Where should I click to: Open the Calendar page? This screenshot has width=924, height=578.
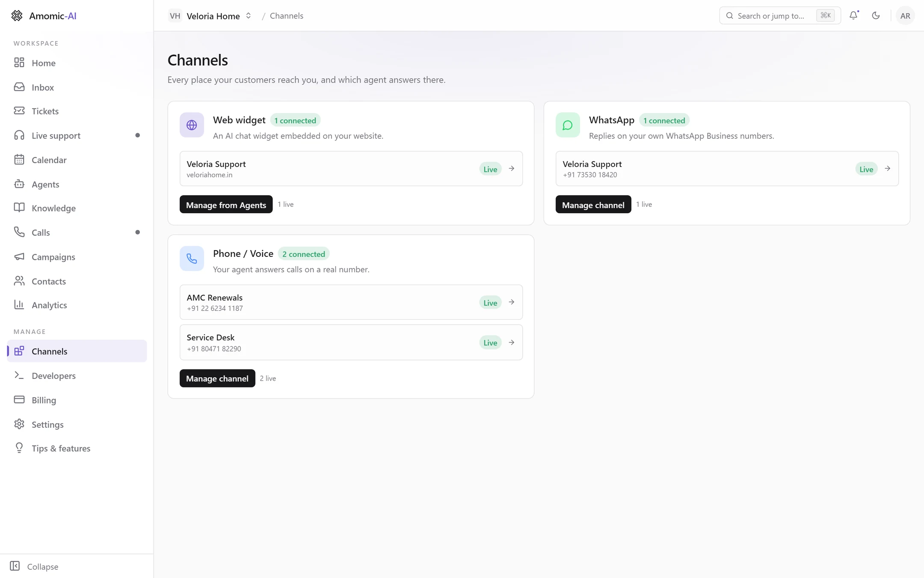[x=77, y=160]
